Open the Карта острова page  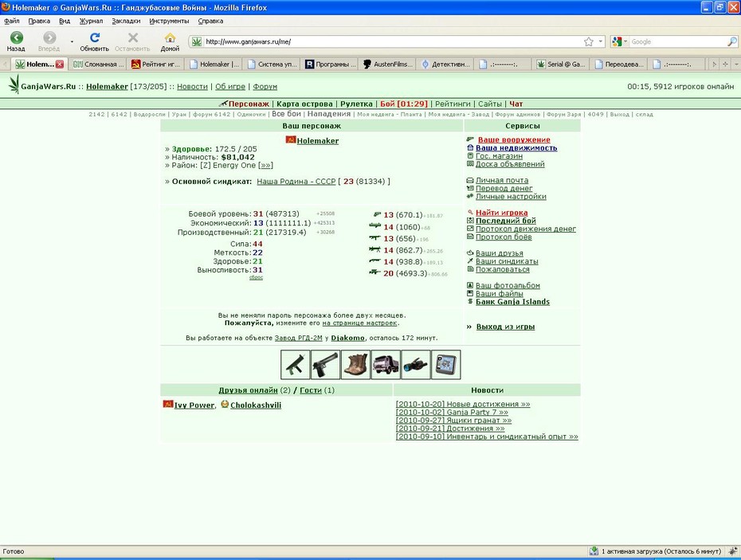pos(305,104)
